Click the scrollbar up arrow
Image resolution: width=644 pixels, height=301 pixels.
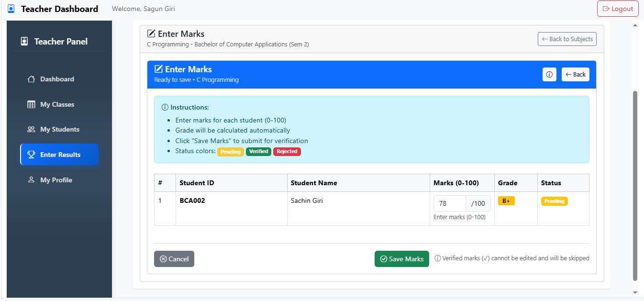pos(635,25)
